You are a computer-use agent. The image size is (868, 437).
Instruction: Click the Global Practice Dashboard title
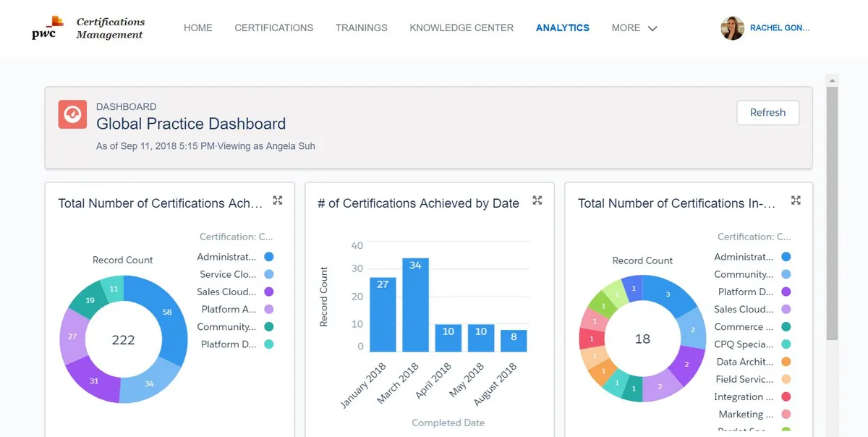click(191, 124)
